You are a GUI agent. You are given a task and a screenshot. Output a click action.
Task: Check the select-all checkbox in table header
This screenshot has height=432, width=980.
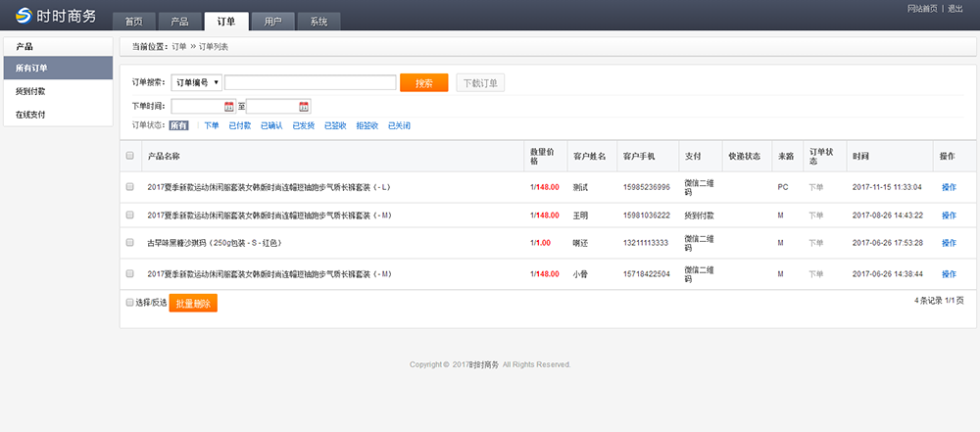(x=130, y=156)
